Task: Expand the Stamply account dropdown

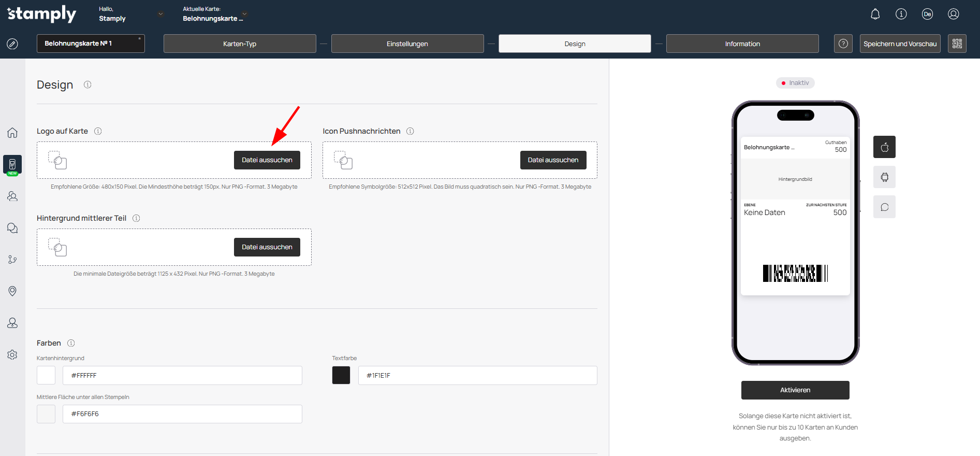Action: coord(160,14)
